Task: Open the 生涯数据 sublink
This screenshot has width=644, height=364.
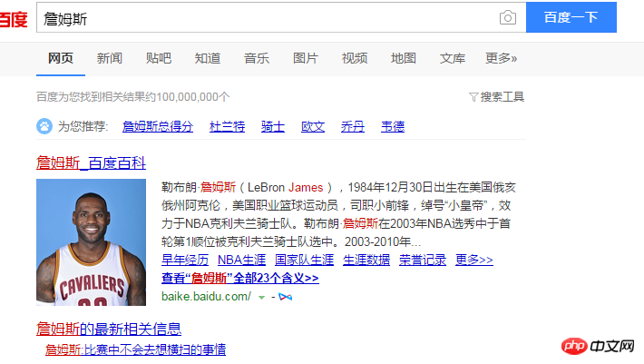Action: 366,260
